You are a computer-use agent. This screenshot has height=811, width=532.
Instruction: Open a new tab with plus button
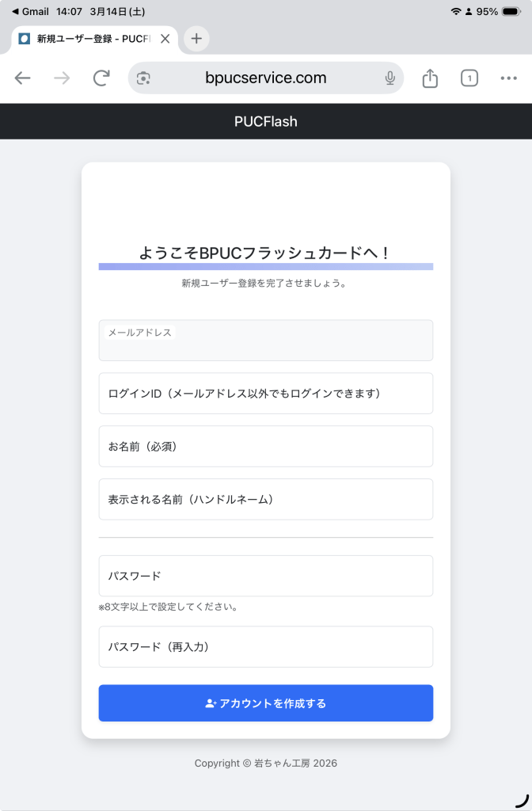(x=196, y=38)
